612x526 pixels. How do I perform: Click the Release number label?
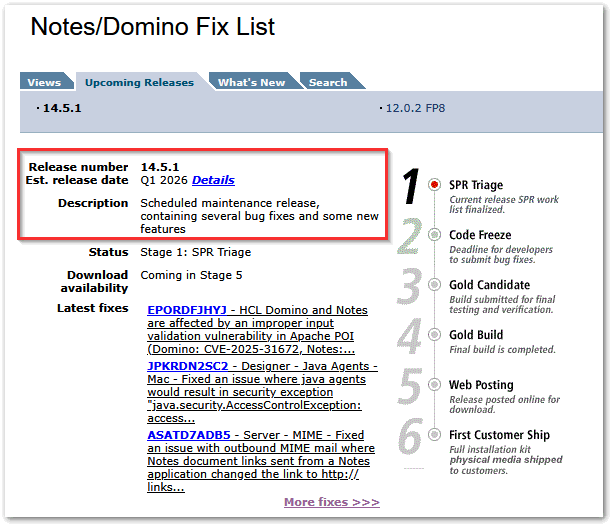click(x=78, y=167)
